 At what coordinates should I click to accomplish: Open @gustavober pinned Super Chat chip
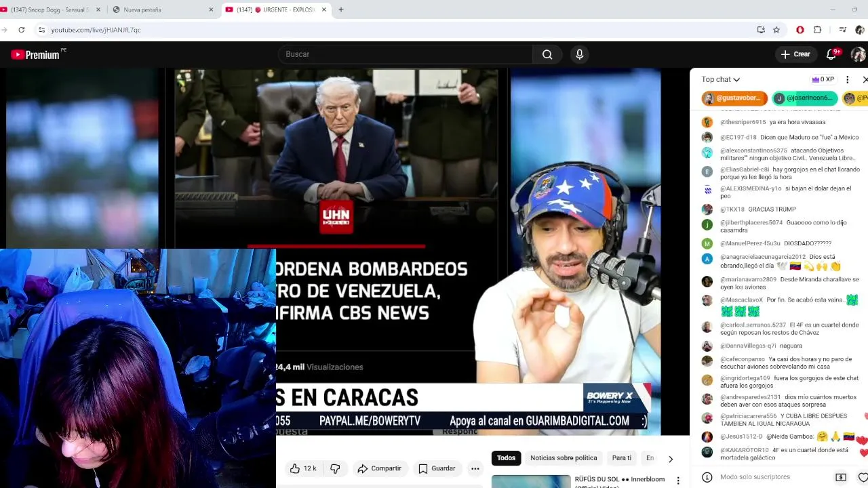(x=735, y=98)
